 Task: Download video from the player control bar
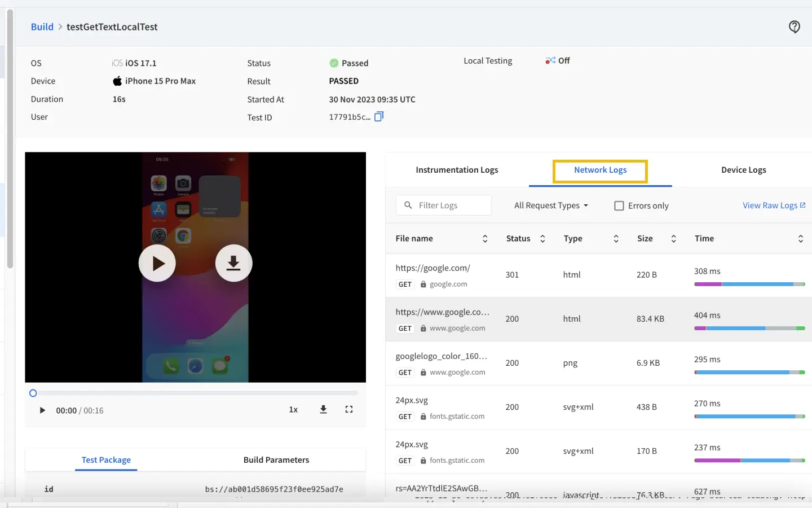tap(323, 410)
